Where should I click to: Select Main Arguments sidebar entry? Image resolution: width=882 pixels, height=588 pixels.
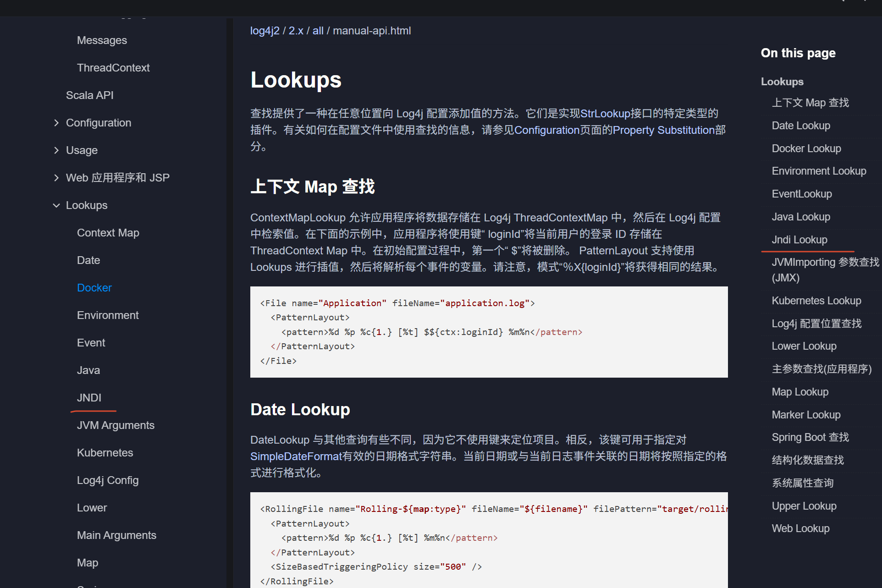(116, 535)
